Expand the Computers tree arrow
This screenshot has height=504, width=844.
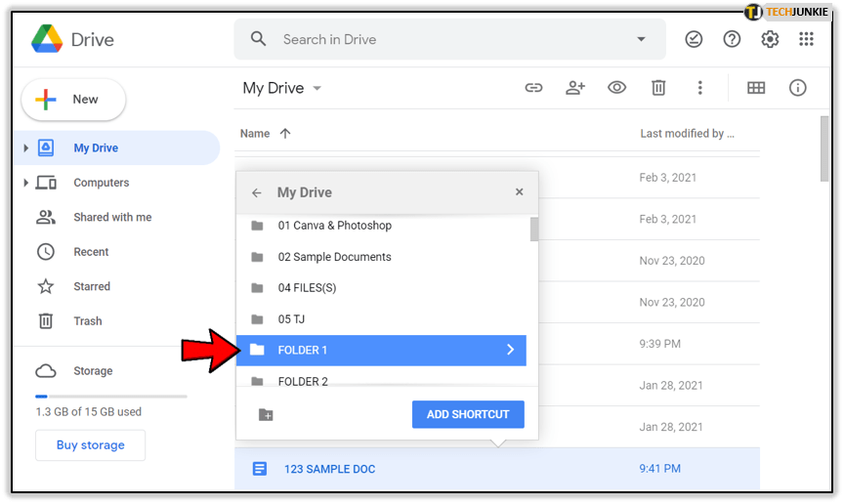tap(26, 183)
